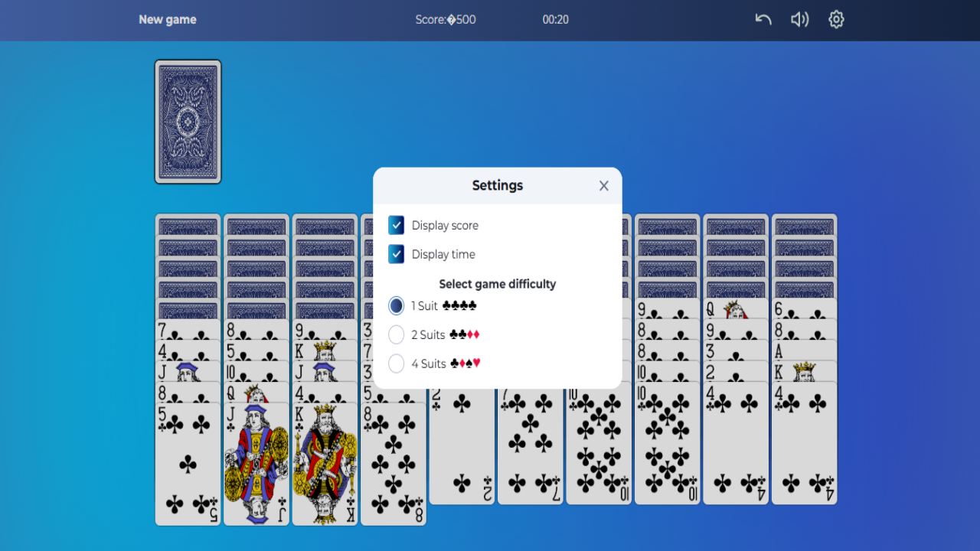Viewport: 980px width, 551px height.
Task: Select the King of clubs at column ten bottom
Action: coord(804,373)
